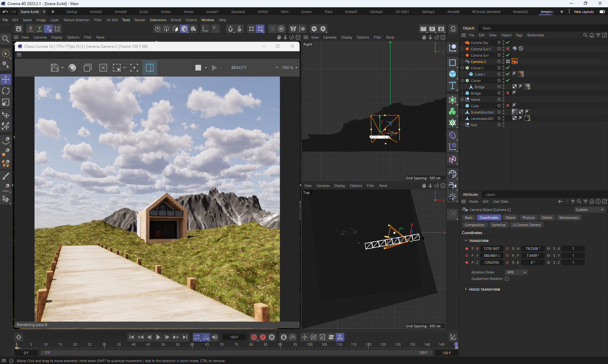Image resolution: width=608 pixels, height=364 pixels.
Task: Click the P.X position value field
Action: [491, 249]
